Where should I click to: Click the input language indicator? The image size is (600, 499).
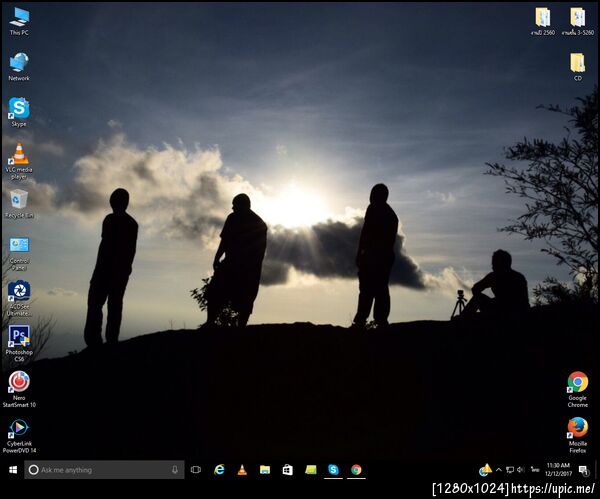point(535,470)
